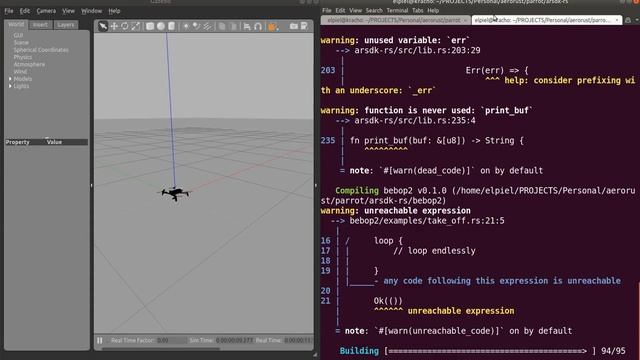Pause the Gazebo simulation
Viewport: 640px width, 360px height.
pos(100,340)
